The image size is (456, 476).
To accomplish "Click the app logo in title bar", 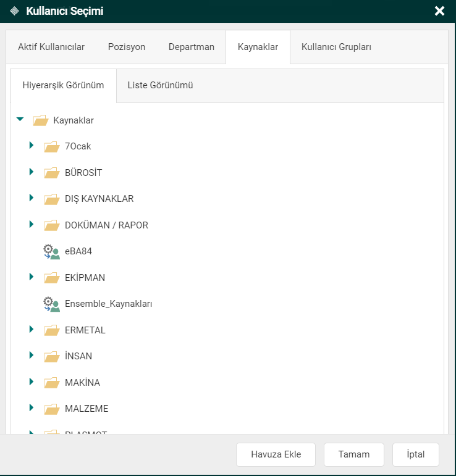I will (x=15, y=11).
